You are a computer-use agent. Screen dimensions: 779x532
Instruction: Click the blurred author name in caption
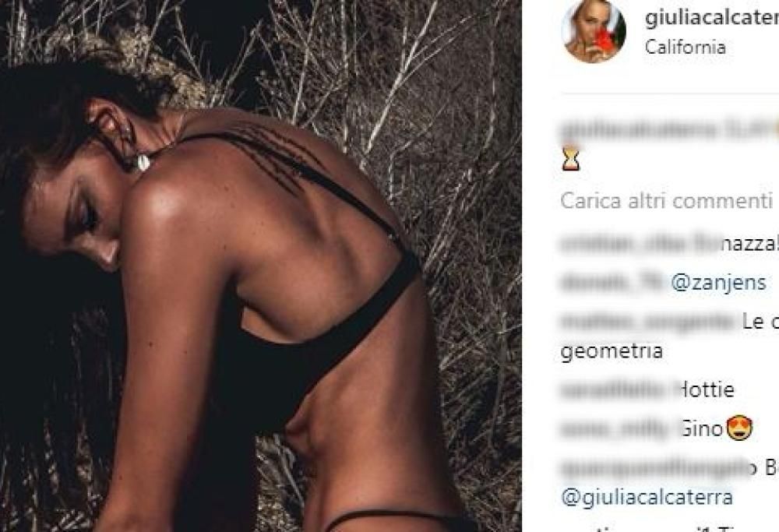[639, 131]
